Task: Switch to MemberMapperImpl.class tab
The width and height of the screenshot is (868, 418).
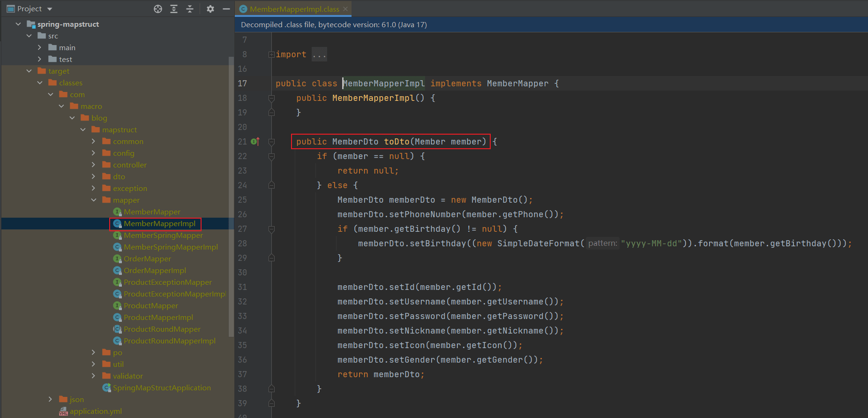Action: (294, 9)
